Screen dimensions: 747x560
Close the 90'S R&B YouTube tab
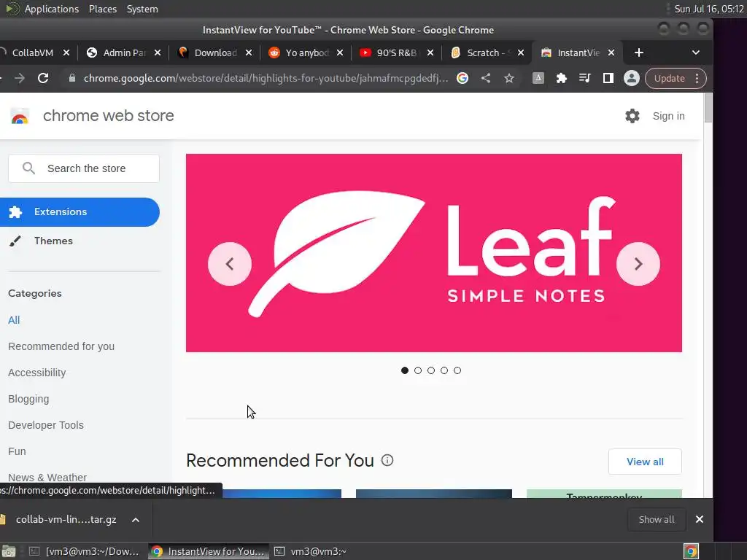tap(430, 52)
